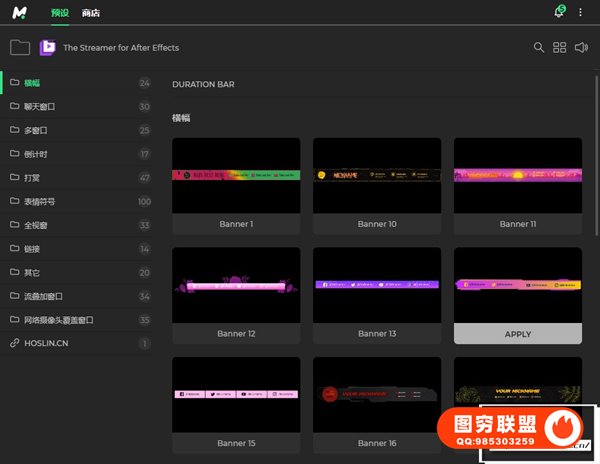This screenshot has width=600, height=464.
Task: Click the search magnifier icon
Action: 539,47
